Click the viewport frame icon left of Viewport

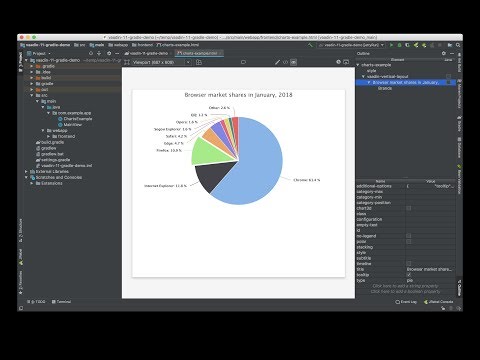pyautogui.click(x=127, y=62)
